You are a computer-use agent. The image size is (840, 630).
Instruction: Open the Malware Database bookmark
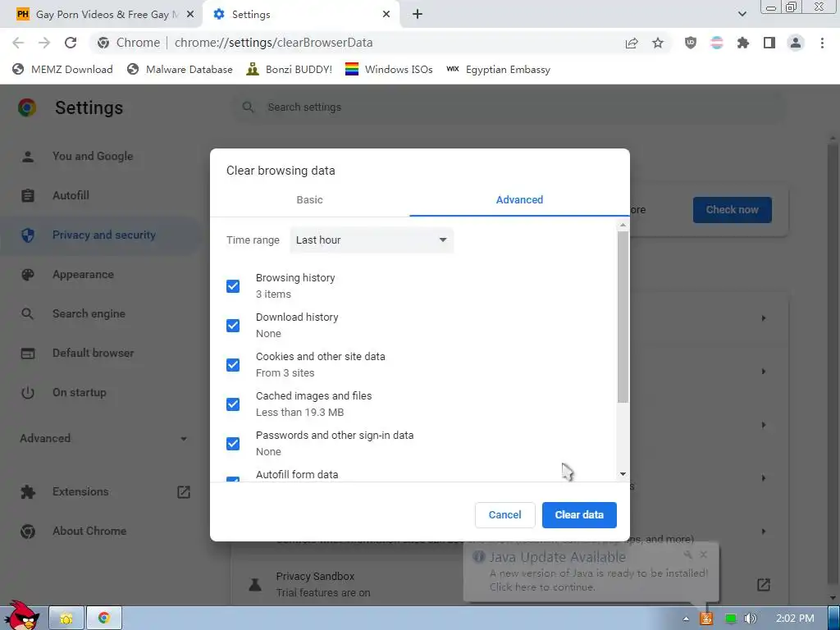coord(180,70)
